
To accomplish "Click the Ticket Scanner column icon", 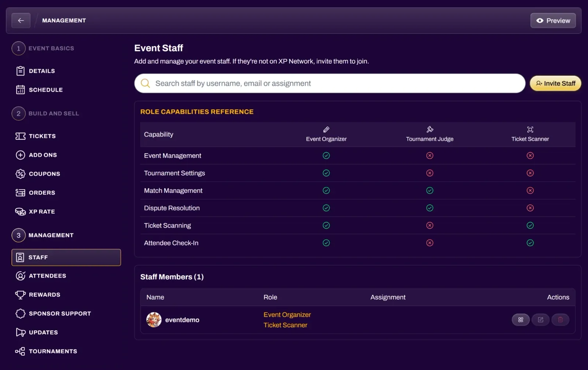I will 530,129.
